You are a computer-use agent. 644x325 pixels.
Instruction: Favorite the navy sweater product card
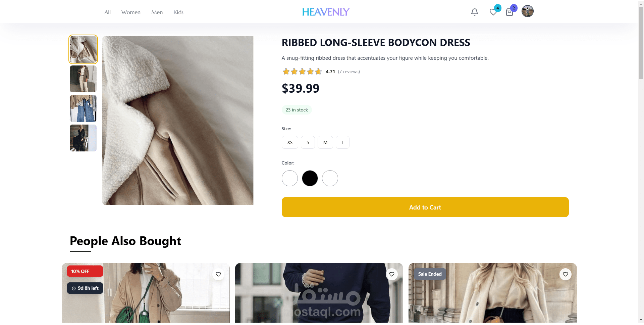pos(392,274)
